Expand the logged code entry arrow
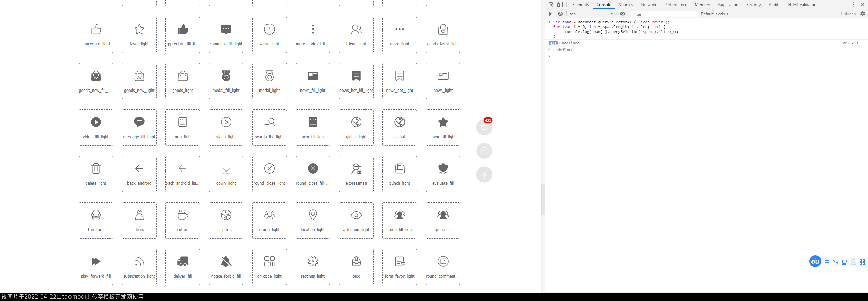868x301 pixels. pyautogui.click(x=549, y=22)
